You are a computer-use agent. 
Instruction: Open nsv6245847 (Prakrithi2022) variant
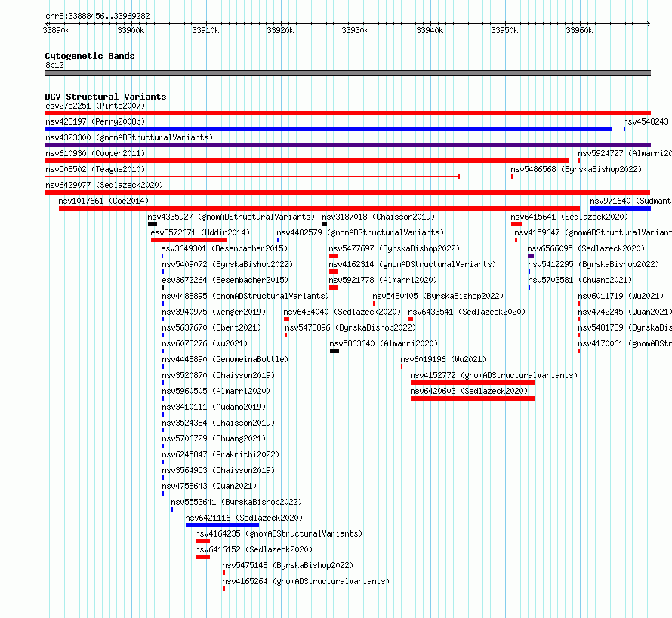(x=220, y=454)
